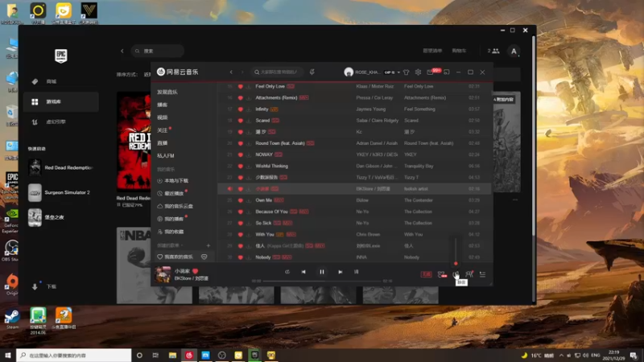
Task: Open the NetEase messages mail icon
Action: tap(430, 72)
